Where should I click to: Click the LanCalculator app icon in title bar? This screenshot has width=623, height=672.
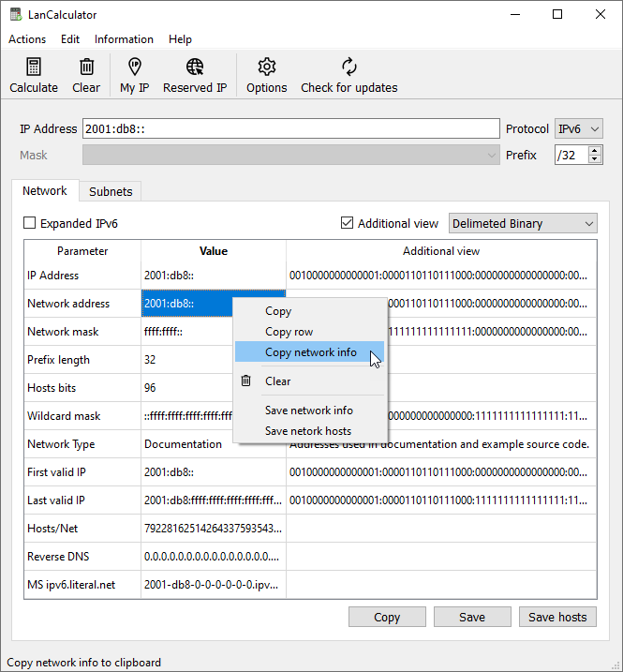pyautogui.click(x=16, y=15)
